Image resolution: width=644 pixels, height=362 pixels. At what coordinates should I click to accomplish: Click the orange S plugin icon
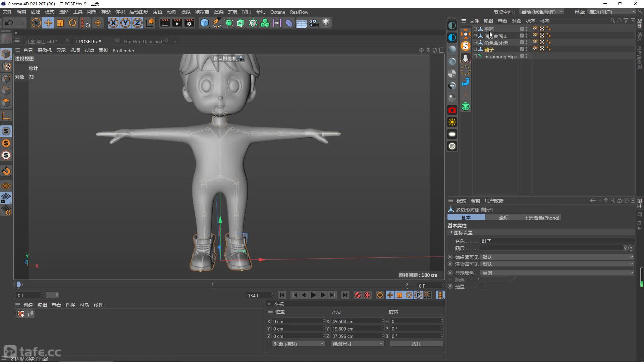[466, 46]
